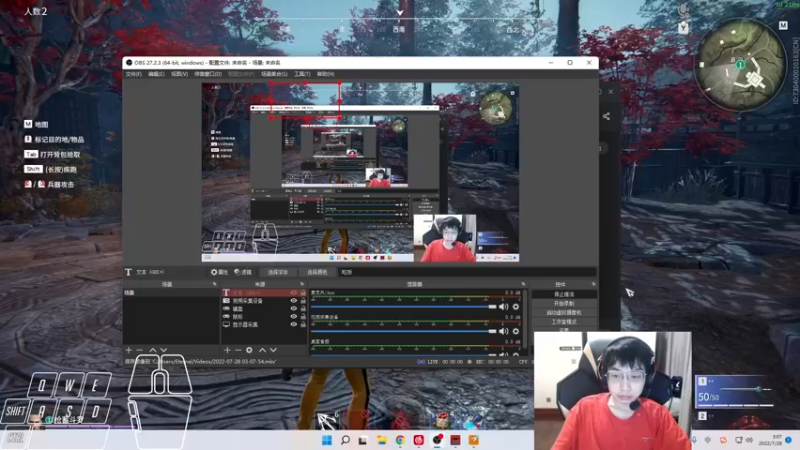Click the 工作室模式 button
Image resolution: width=800 pixels, height=450 pixels.
[x=564, y=322]
